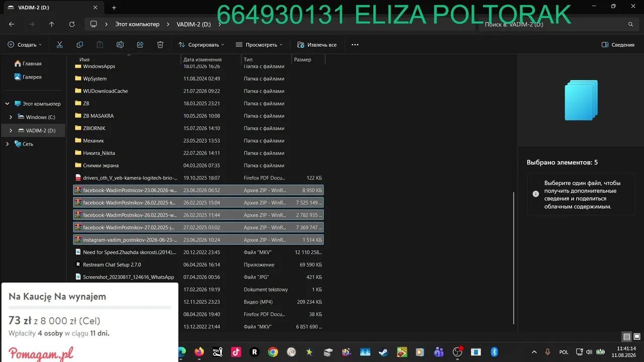Screen dimensions: 644x362
Task: Select the WUDownloadCache folder
Action: [x=199, y=91]
